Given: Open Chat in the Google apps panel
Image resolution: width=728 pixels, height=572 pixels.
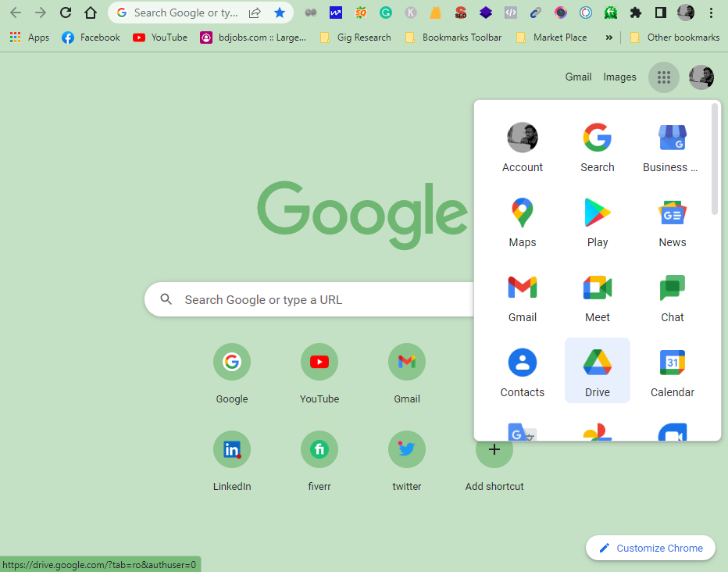Looking at the screenshot, I should click(x=673, y=298).
